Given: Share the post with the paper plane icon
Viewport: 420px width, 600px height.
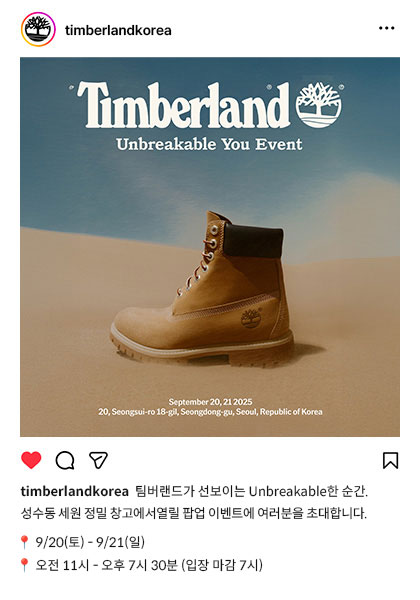Looking at the screenshot, I should point(98,460).
